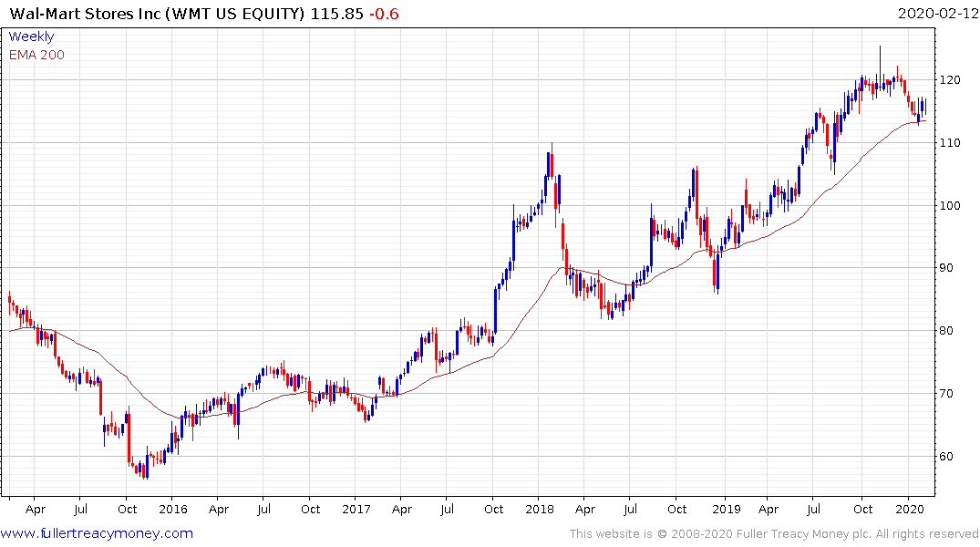The height and width of the screenshot is (547, 980).
Task: Click the 2019 year label on time axis
Action: (x=727, y=509)
